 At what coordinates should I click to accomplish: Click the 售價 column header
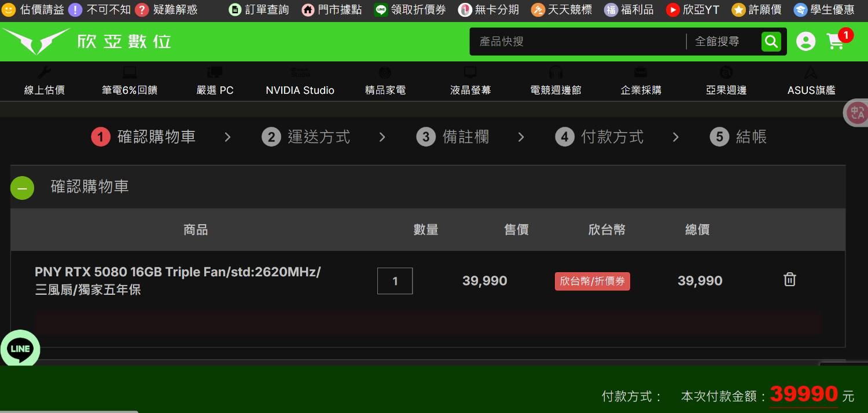pyautogui.click(x=516, y=230)
